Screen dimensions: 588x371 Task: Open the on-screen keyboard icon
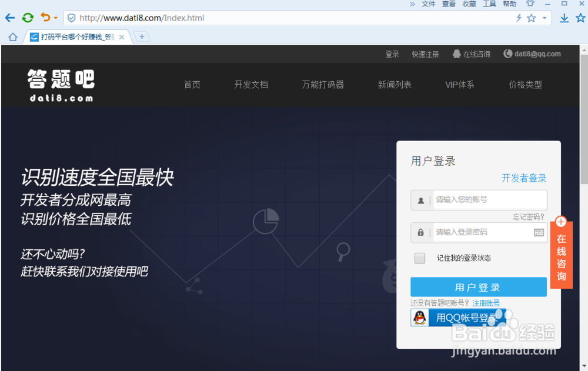pos(539,233)
